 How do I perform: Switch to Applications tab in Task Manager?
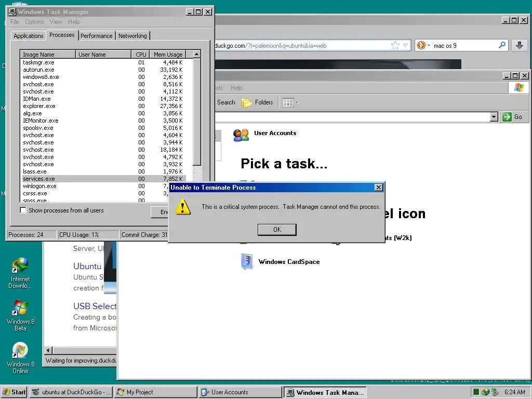(x=28, y=36)
